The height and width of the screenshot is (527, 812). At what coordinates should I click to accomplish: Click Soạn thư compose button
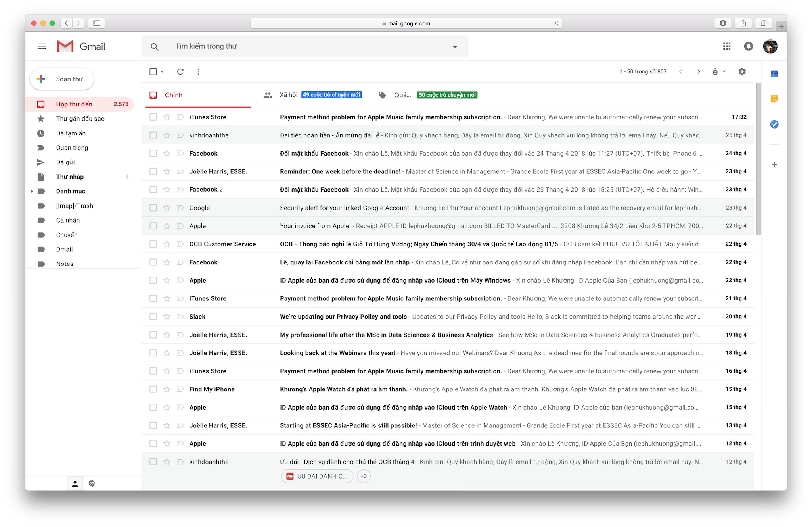(x=62, y=79)
